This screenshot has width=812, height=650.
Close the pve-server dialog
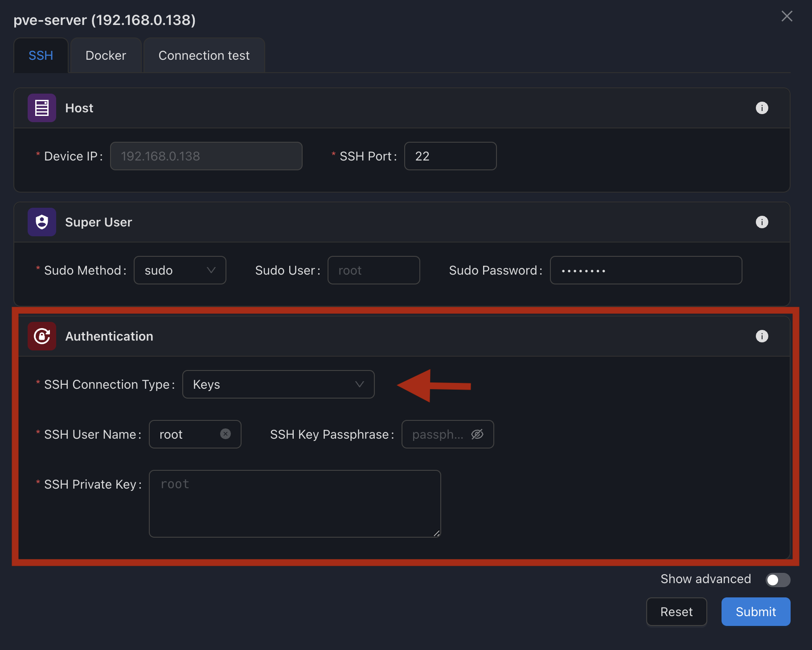point(787,16)
